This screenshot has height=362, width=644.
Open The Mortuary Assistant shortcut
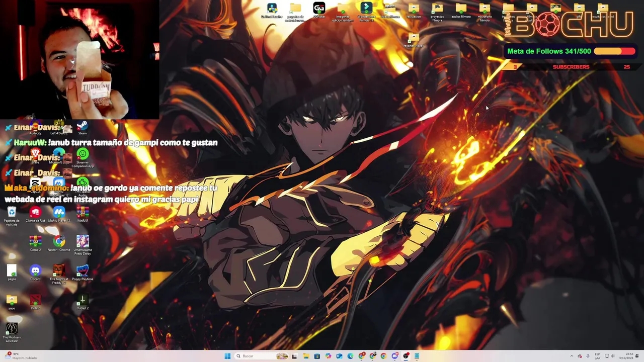coord(12,332)
